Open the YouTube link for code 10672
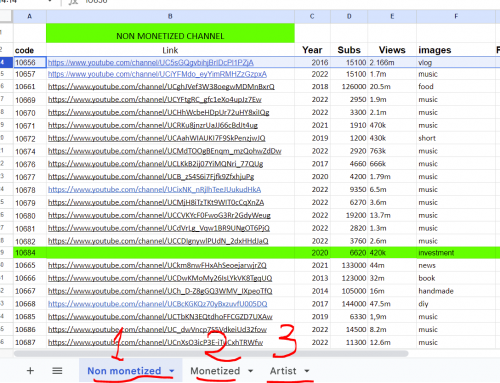Viewport: 500px width, 383px height. (157, 138)
